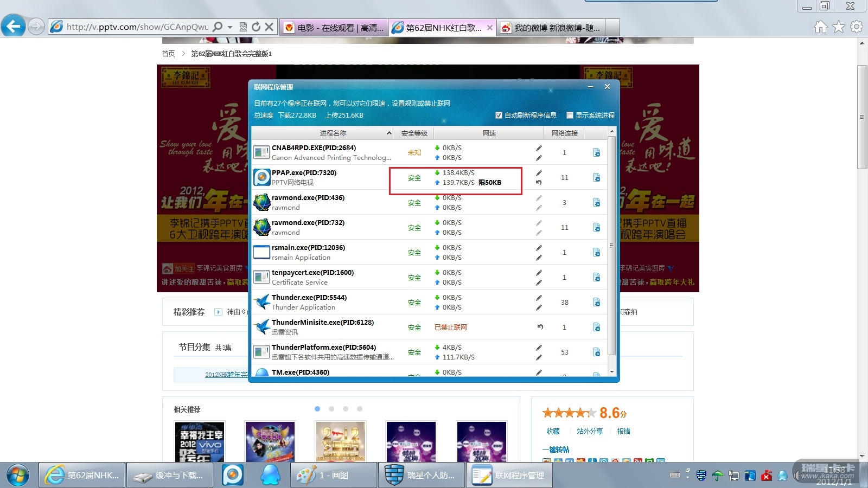Switch to the 电影 - 在线观看 tab
The width and height of the screenshot is (868, 488).
tap(334, 28)
